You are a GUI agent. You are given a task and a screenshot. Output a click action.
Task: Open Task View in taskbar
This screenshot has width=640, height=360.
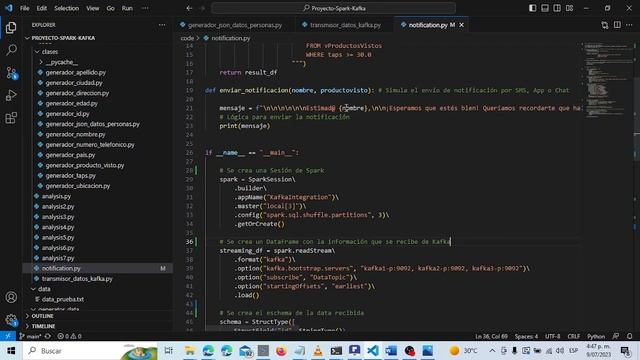[169, 351]
